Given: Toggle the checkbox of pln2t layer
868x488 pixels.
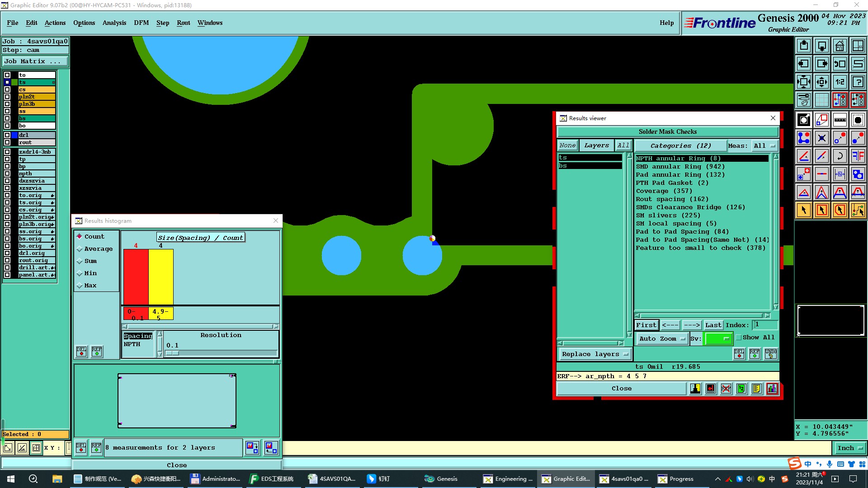Looking at the screenshot, I should point(7,97).
